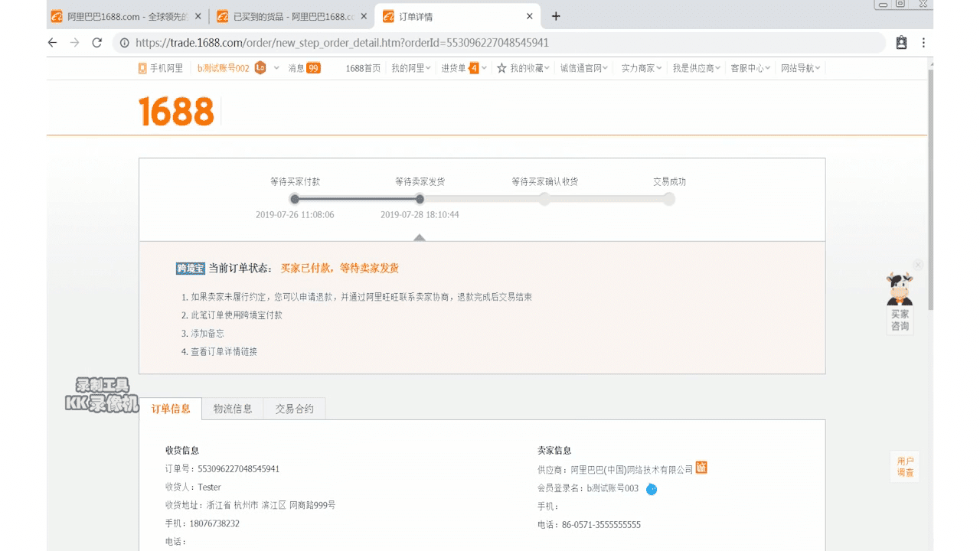Expand 网站导航 dropdown
The height and width of the screenshot is (551, 980).
pos(800,68)
